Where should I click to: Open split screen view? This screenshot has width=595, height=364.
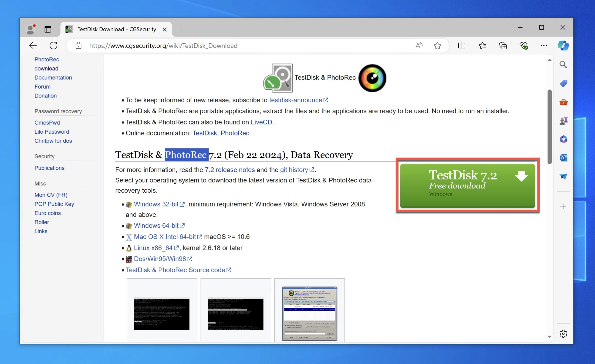coord(462,45)
